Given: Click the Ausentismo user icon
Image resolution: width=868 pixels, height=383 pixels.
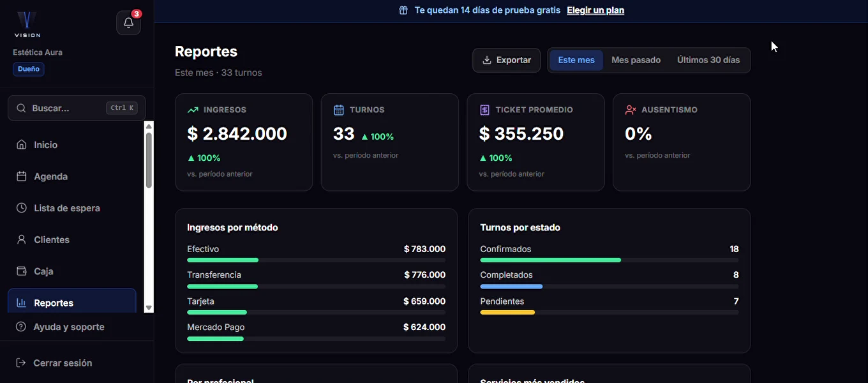Looking at the screenshot, I should (631, 110).
